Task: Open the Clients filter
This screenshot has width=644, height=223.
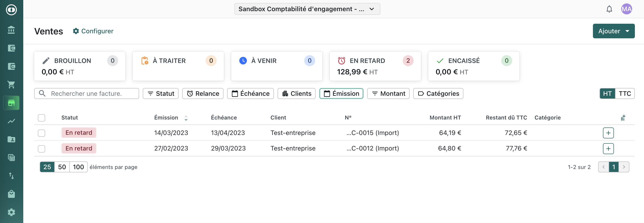Action: 296,93
